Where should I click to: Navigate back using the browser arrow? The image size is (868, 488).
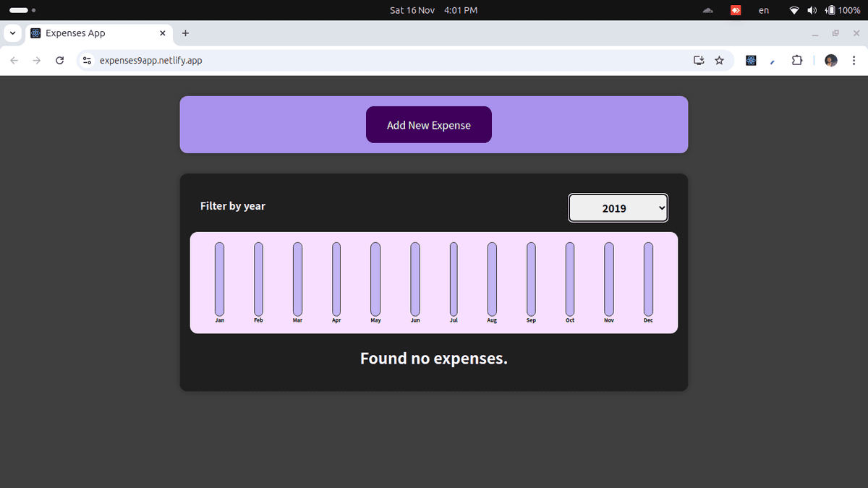click(x=14, y=60)
